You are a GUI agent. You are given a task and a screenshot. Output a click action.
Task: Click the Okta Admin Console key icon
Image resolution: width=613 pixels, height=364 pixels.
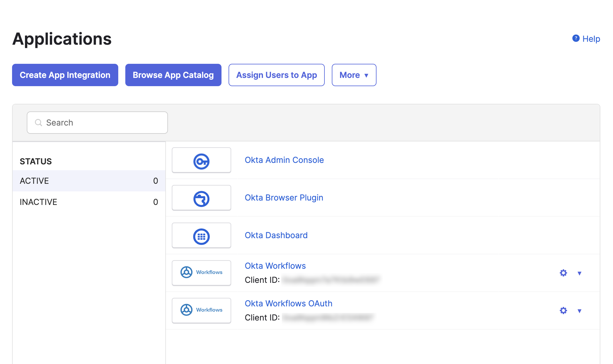pyautogui.click(x=201, y=160)
